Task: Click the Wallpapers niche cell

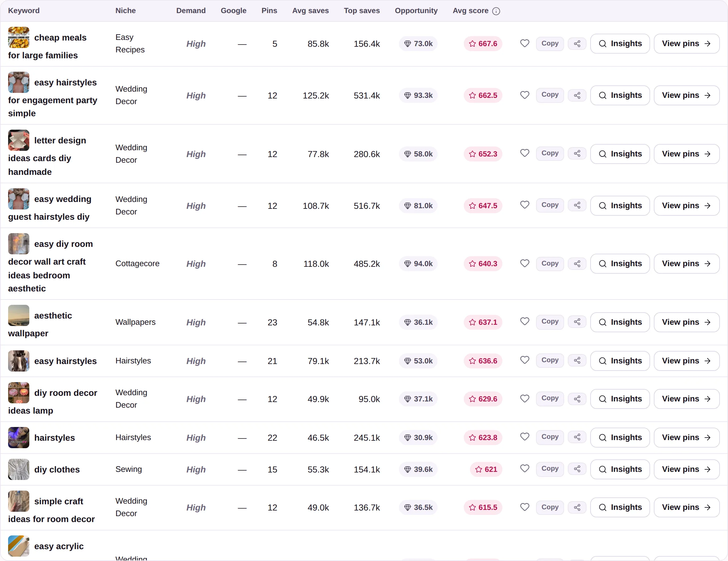Action: pyautogui.click(x=135, y=322)
